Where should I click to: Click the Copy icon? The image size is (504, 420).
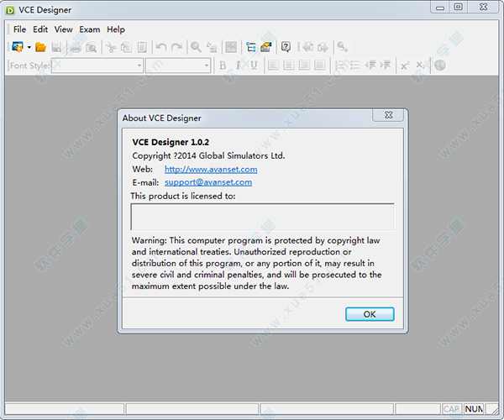(x=126, y=47)
